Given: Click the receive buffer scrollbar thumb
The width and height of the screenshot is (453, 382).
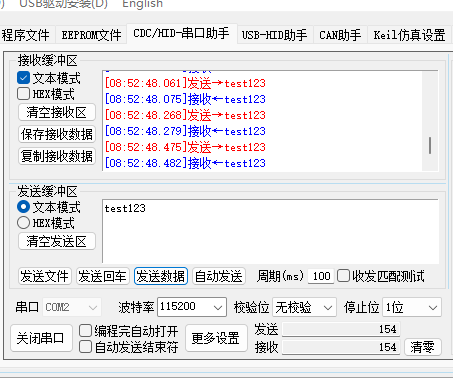Looking at the screenshot, I should (430, 145).
